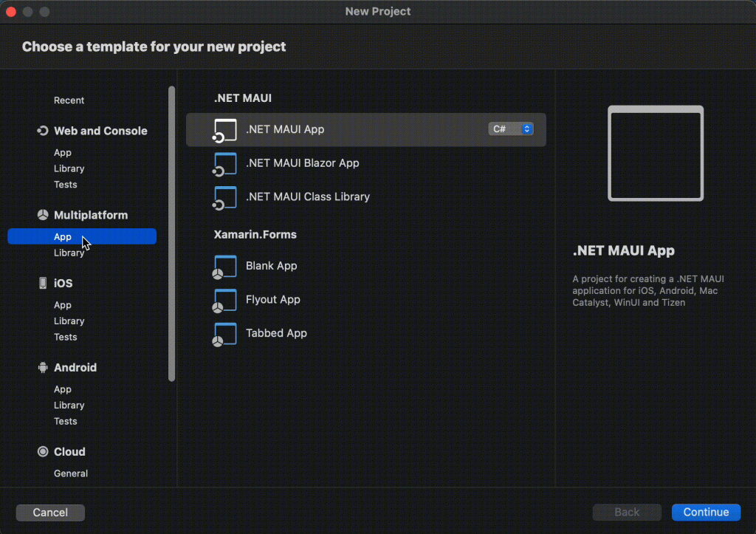Click the Cloud category icon
This screenshot has height=534, width=756.
42,451
